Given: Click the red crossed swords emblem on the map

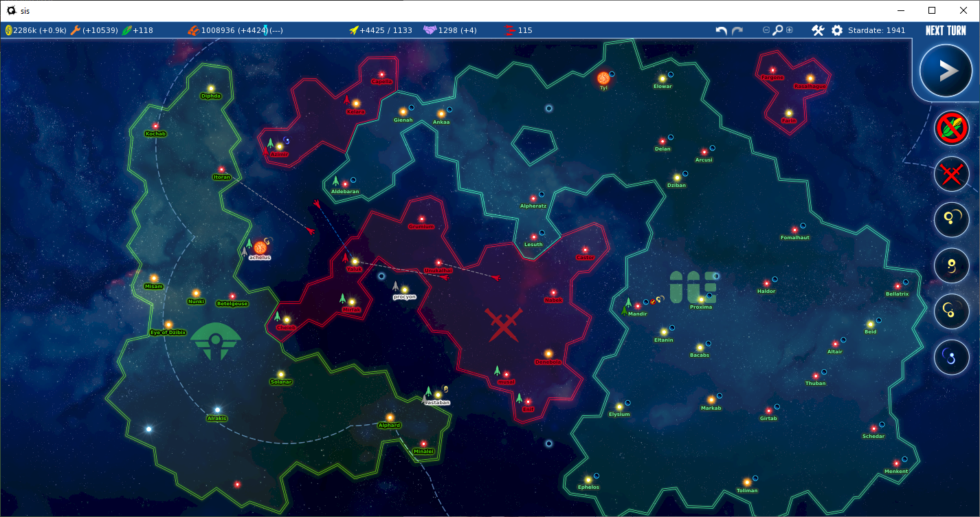Looking at the screenshot, I should [x=504, y=324].
